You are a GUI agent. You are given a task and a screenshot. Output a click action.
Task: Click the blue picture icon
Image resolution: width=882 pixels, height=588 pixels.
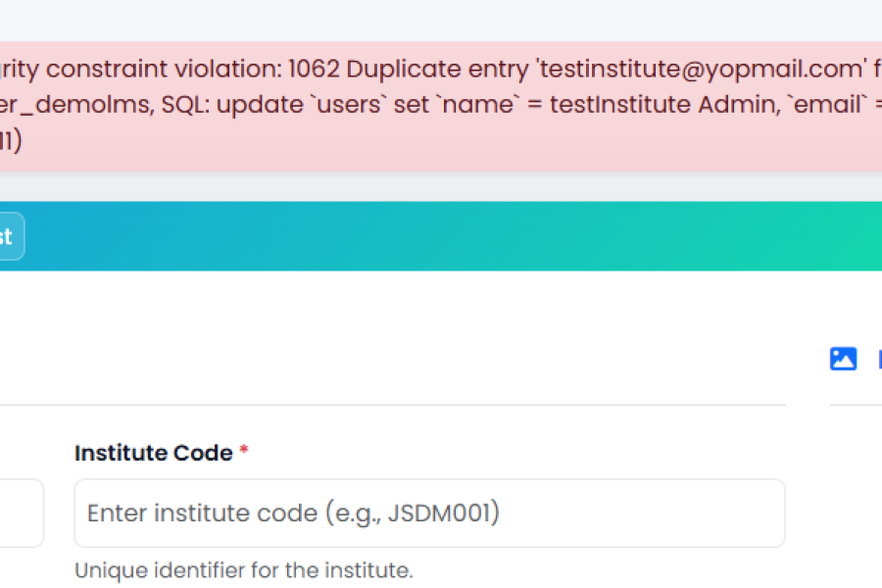coord(843,359)
